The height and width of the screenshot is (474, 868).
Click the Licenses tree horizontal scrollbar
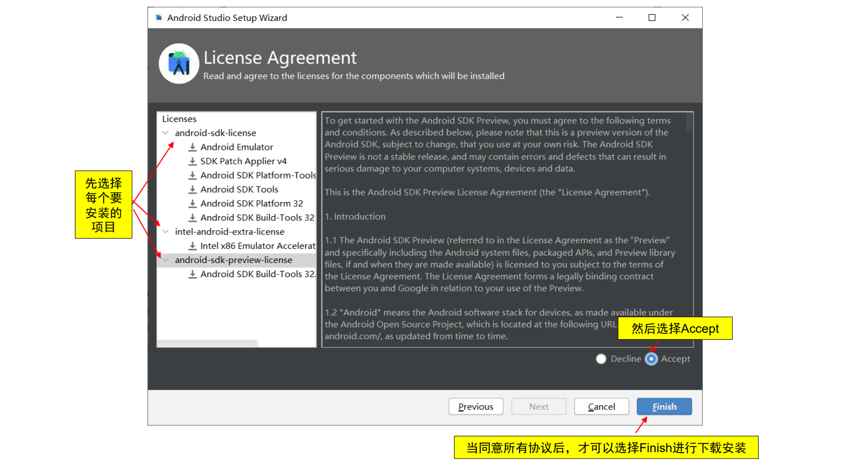(x=207, y=343)
